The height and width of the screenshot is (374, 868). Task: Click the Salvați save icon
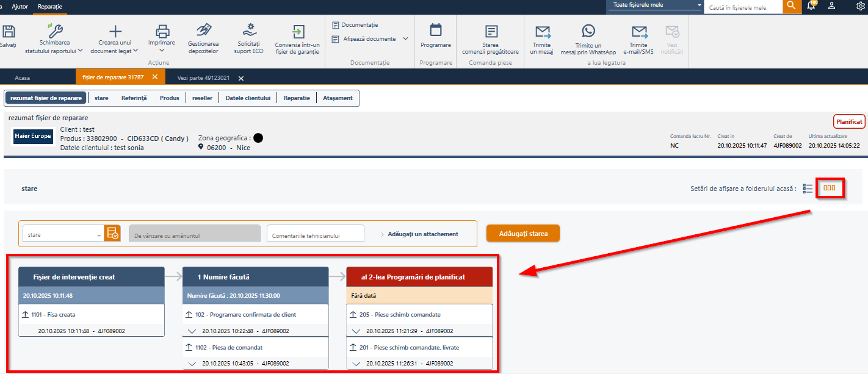coord(9,31)
